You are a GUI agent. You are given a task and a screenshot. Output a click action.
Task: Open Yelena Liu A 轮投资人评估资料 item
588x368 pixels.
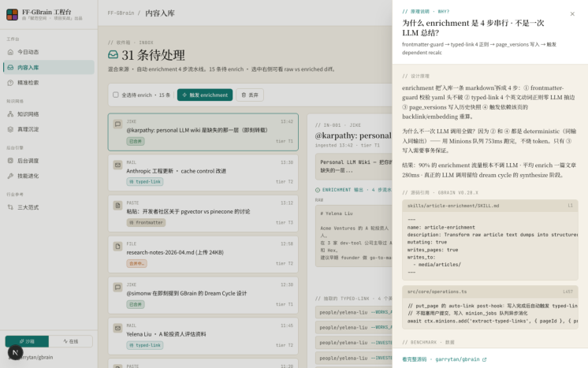(203, 336)
